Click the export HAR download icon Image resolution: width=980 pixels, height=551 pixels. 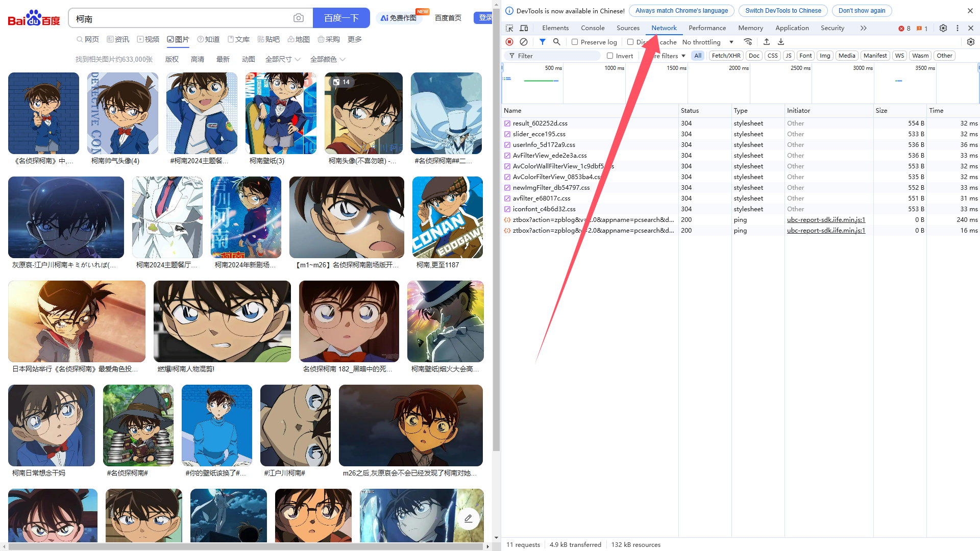tap(781, 42)
